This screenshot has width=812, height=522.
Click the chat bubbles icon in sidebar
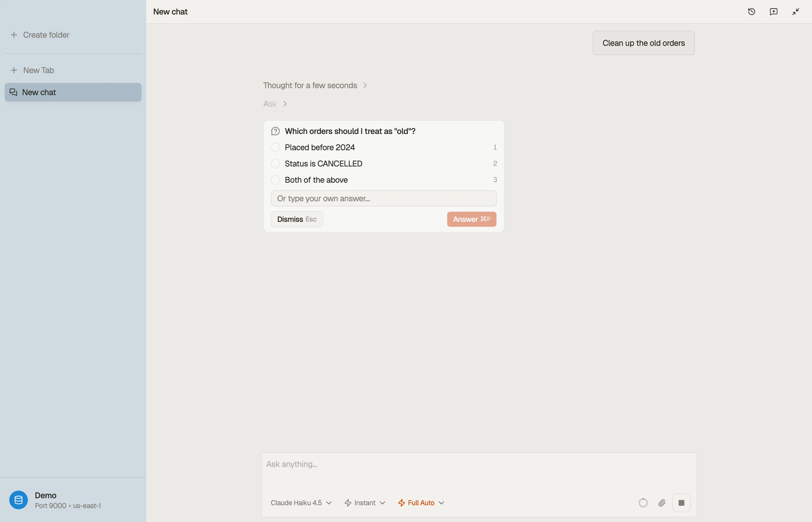(13, 92)
